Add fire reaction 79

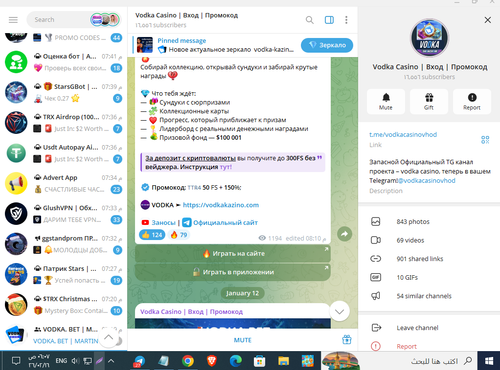click(179, 235)
